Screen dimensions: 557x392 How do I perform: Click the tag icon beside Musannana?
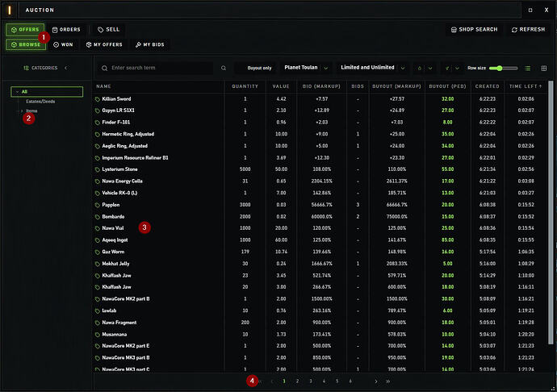tap(98, 335)
